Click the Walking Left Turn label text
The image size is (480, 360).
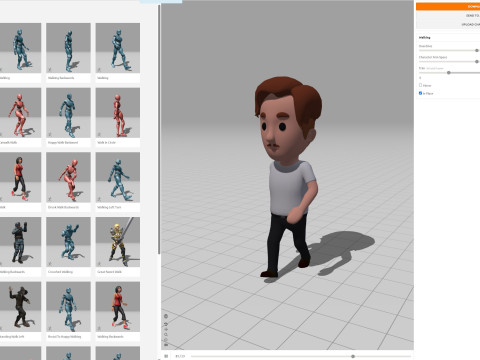109,207
